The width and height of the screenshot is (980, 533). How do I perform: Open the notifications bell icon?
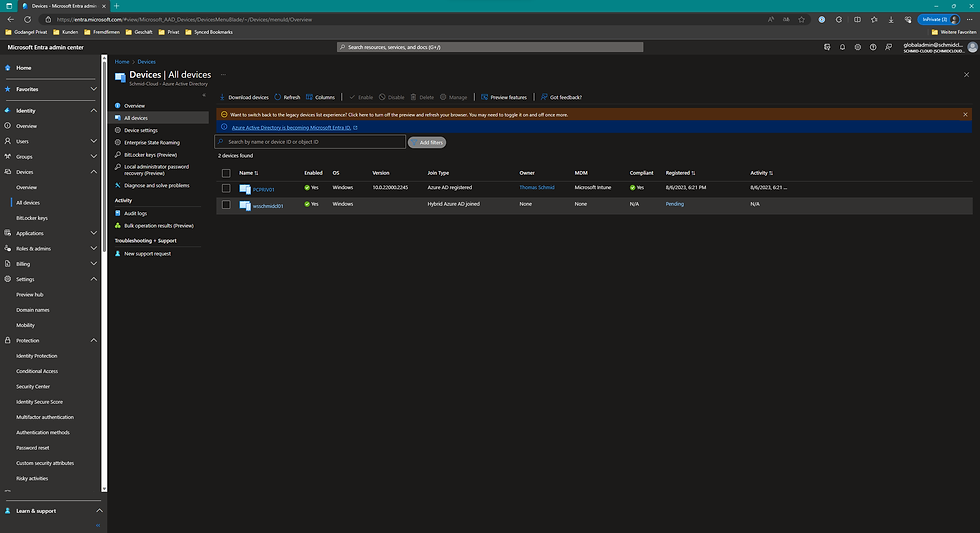(x=842, y=47)
